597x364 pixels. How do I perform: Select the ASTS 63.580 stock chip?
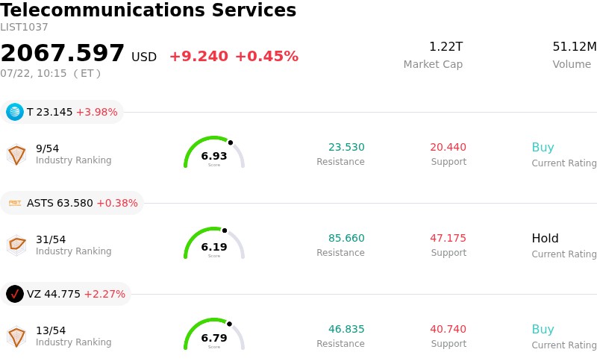(72, 203)
